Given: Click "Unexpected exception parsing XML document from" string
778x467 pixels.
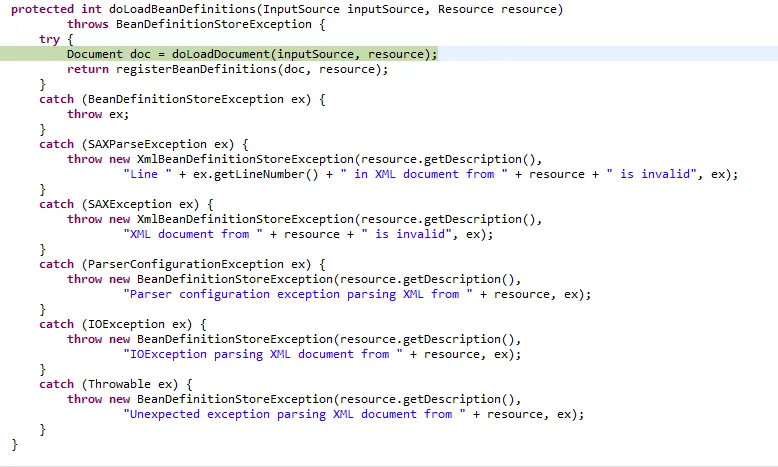Looking at the screenshot, I should [x=294, y=414].
